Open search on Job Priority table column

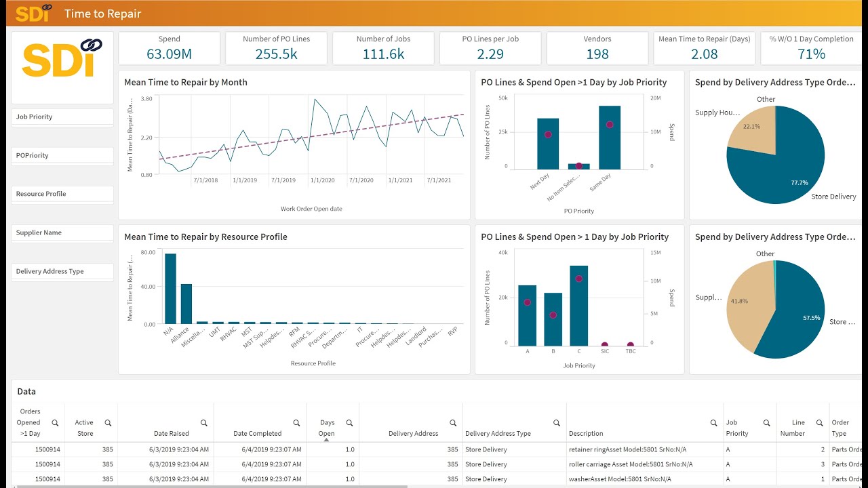pyautogui.click(x=766, y=423)
